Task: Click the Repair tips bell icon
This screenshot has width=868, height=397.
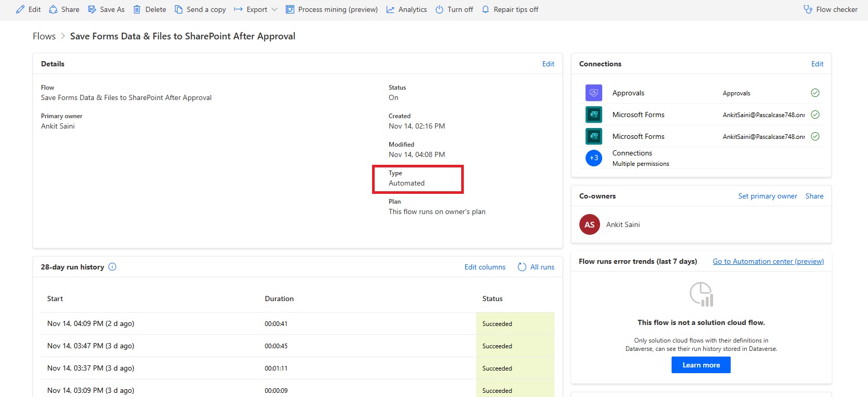Action: coord(486,9)
